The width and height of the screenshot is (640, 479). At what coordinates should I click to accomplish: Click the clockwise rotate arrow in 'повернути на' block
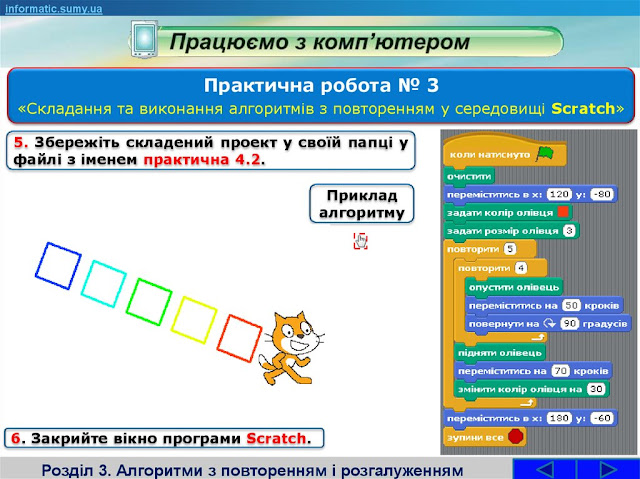coord(550,324)
